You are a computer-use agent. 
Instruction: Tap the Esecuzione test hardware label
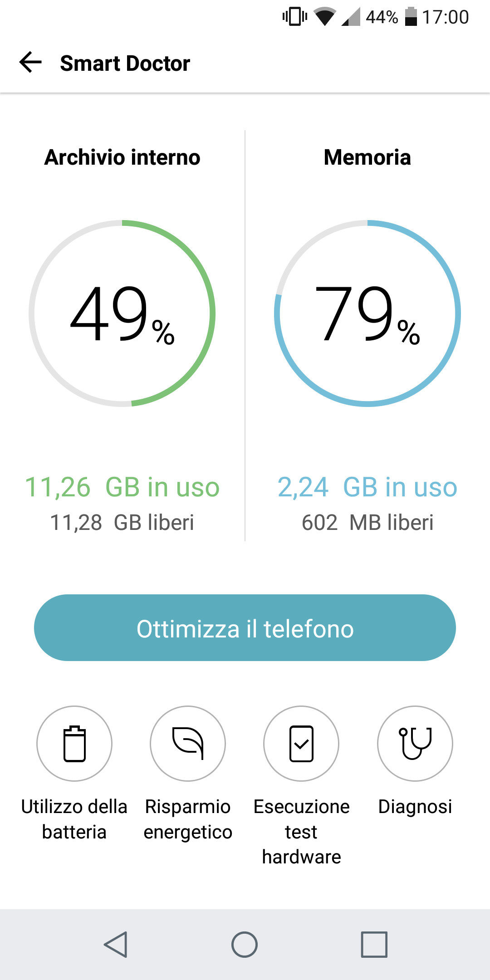pos(301,832)
